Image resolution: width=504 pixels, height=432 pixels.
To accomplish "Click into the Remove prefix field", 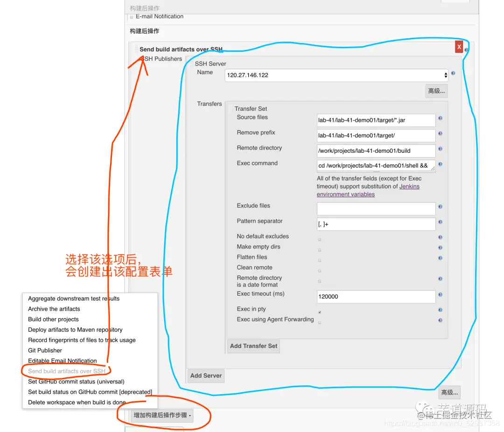I will click(376, 135).
